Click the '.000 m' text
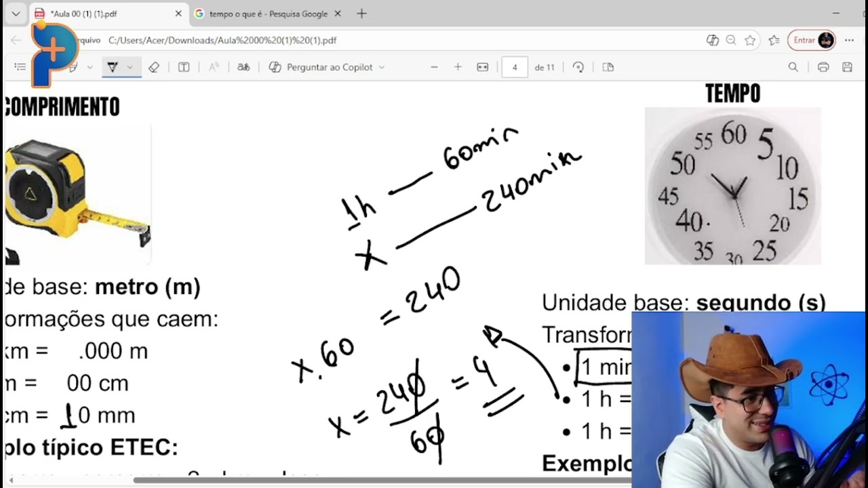 (113, 351)
